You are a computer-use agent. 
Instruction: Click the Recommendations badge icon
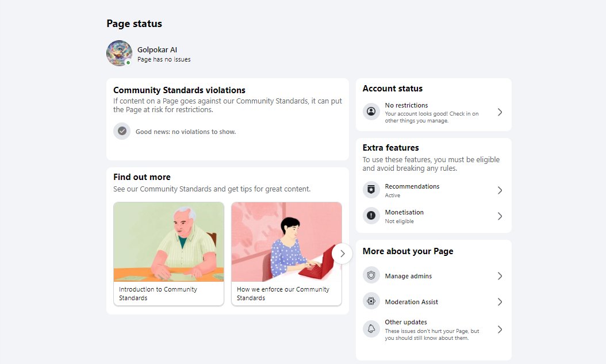(x=371, y=190)
